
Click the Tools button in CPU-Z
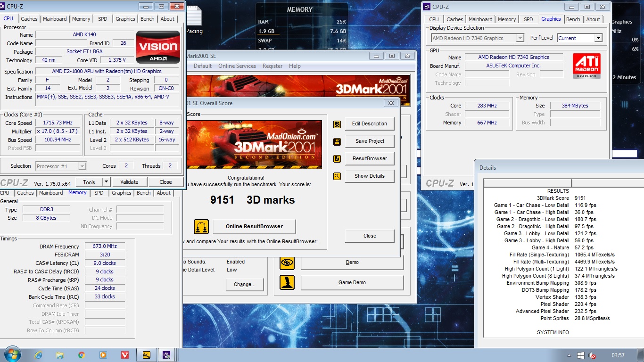[89, 182]
